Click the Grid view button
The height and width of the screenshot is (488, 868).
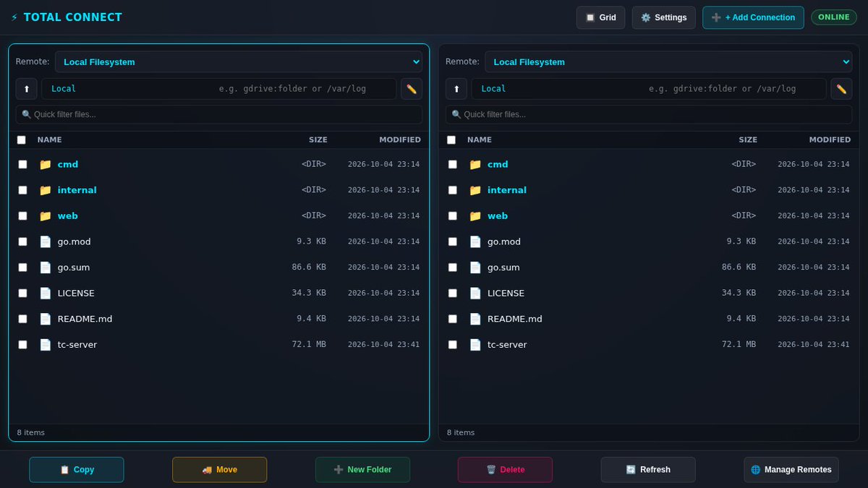600,17
